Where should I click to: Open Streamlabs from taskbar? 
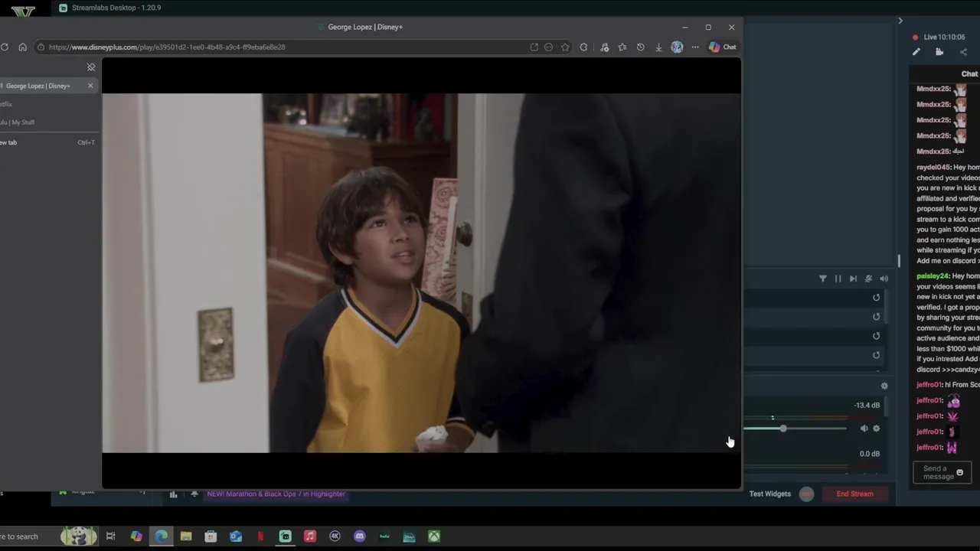(x=286, y=536)
